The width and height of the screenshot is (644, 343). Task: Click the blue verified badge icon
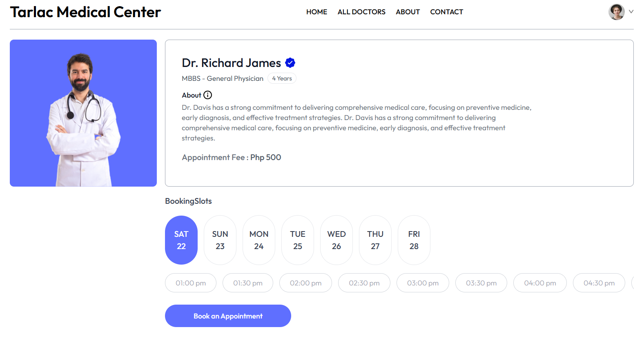290,63
